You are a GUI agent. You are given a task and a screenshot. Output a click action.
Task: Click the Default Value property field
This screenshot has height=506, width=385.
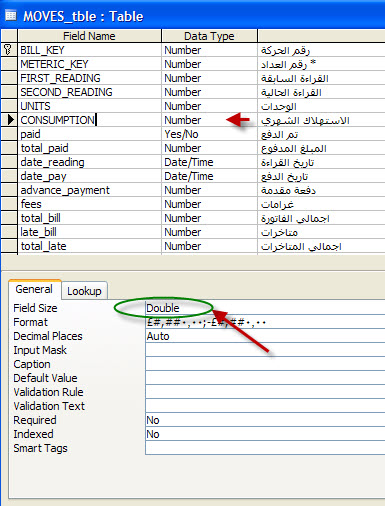265,378
